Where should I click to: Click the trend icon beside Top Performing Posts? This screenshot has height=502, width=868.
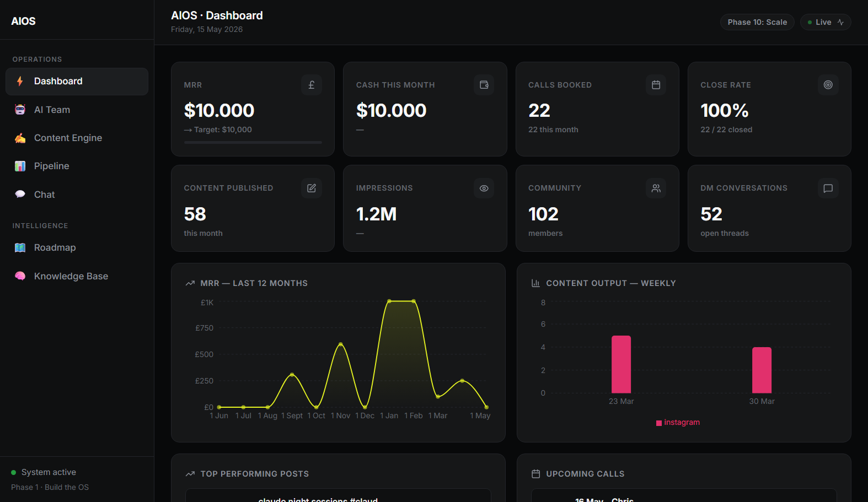tap(190, 474)
